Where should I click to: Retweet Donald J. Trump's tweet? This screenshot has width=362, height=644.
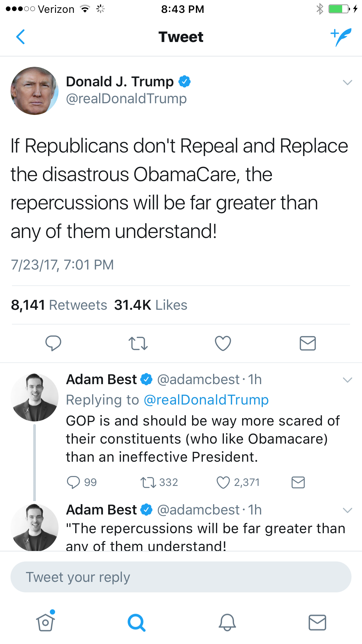pos(138,343)
